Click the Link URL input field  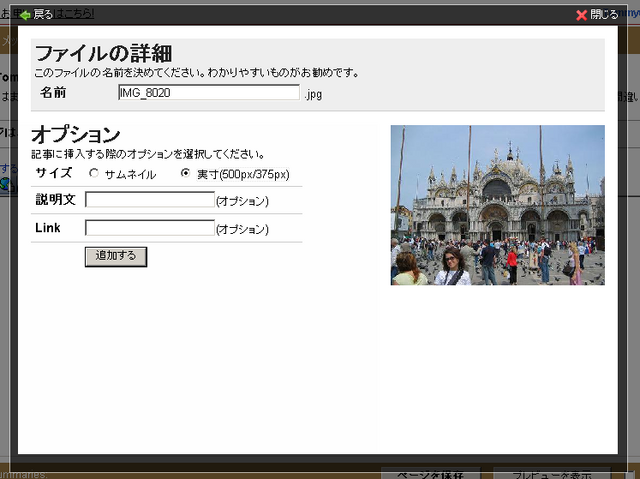click(x=150, y=228)
